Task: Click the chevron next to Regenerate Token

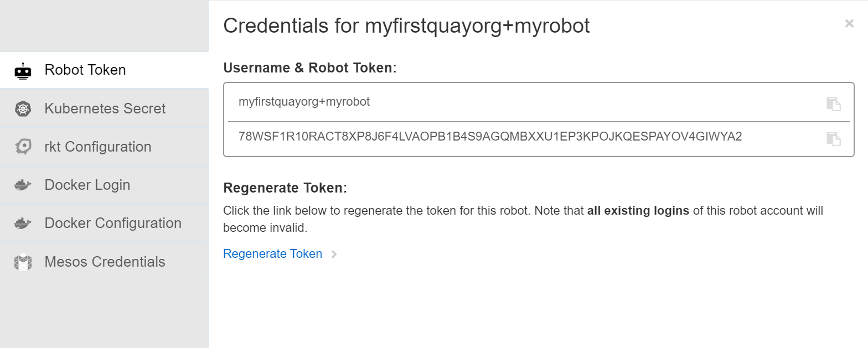Action: [334, 254]
